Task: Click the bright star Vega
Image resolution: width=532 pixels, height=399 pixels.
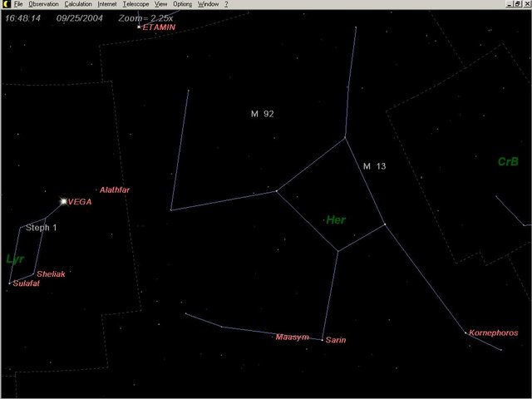Action: (63, 201)
